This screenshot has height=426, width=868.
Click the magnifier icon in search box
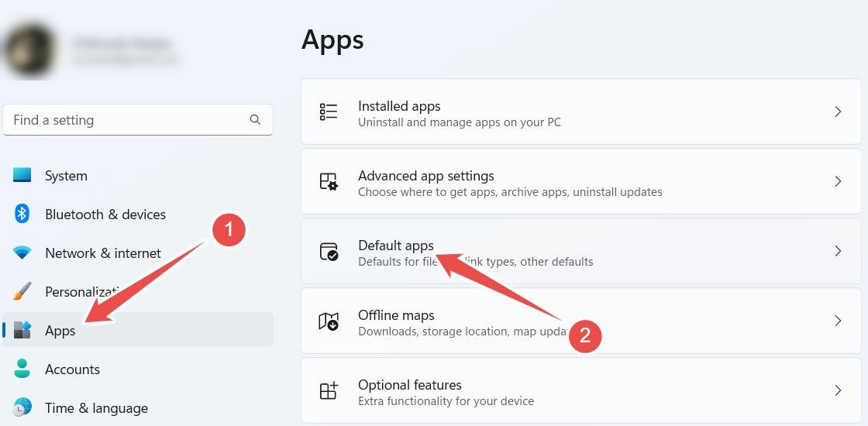coord(255,119)
